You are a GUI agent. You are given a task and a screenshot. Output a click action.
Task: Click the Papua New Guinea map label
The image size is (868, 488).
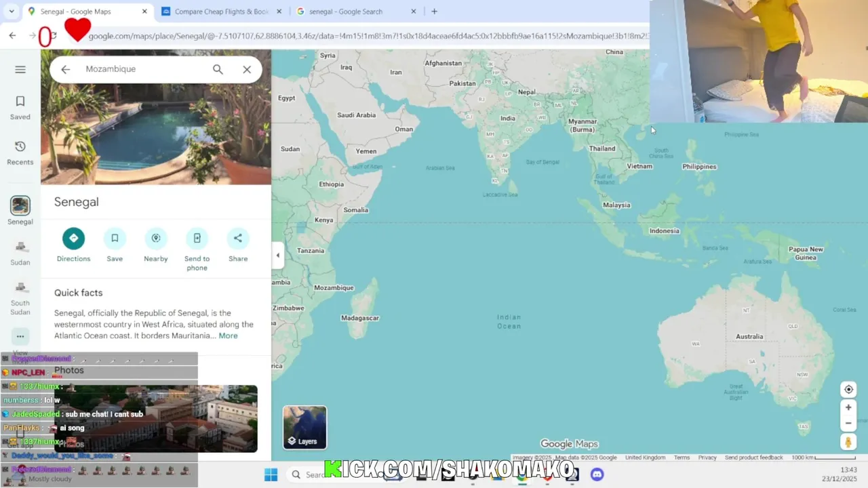(x=806, y=253)
